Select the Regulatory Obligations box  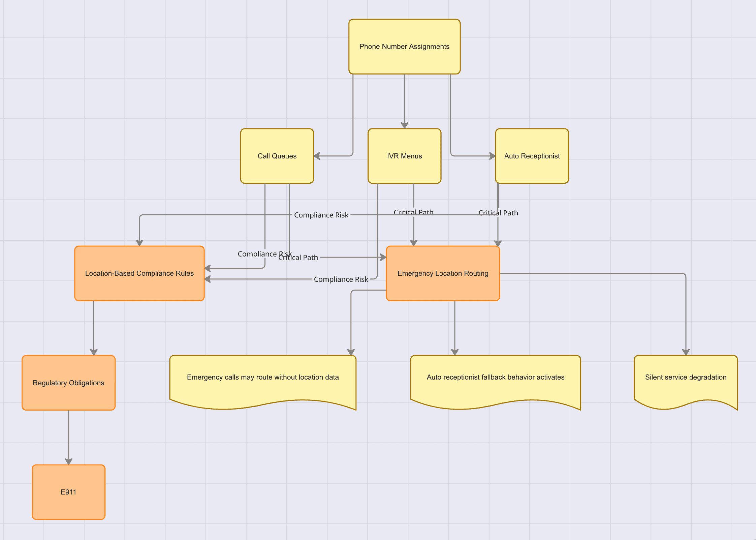coord(68,383)
